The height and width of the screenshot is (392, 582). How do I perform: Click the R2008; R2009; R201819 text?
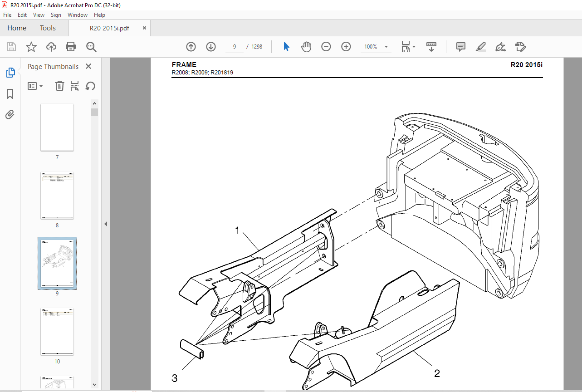(202, 73)
